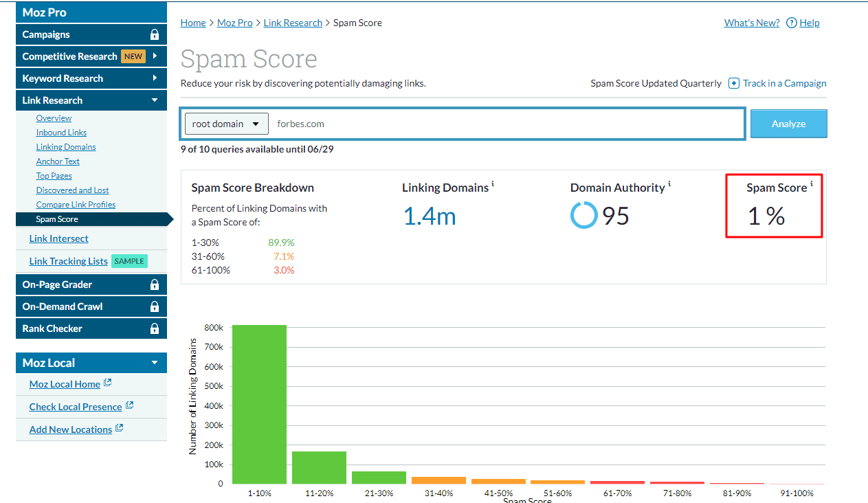Click the Campaigns lock icon
The width and height of the screenshot is (868, 503).
tap(155, 34)
